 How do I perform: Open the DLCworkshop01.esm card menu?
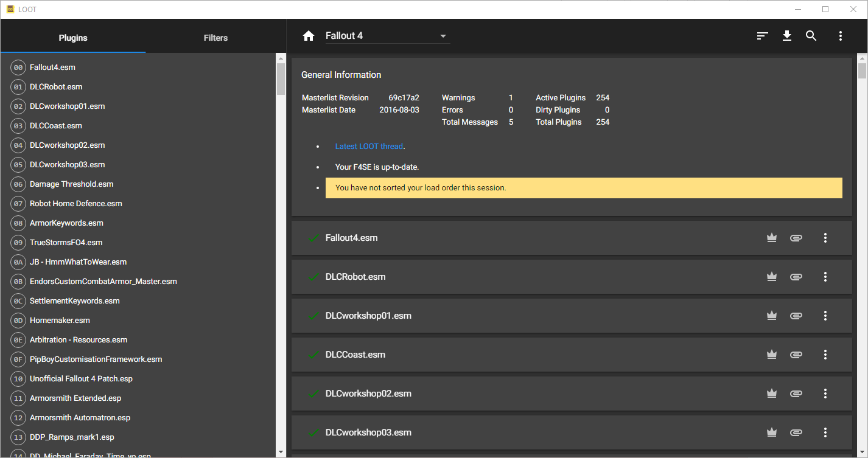(x=825, y=316)
